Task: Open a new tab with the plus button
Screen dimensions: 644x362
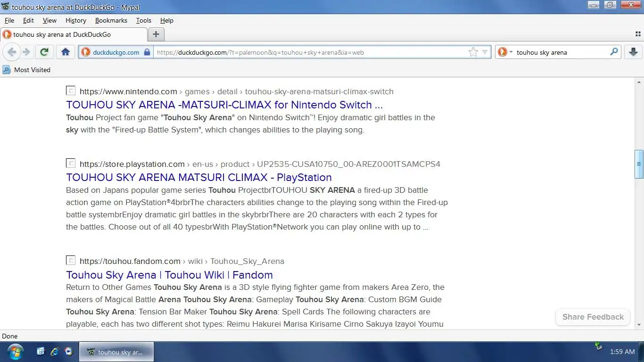Action: pyautogui.click(x=156, y=34)
